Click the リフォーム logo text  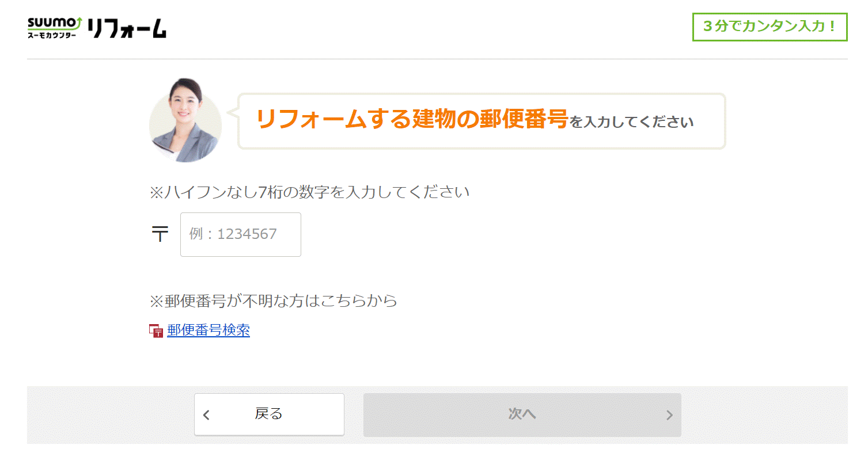(127, 28)
